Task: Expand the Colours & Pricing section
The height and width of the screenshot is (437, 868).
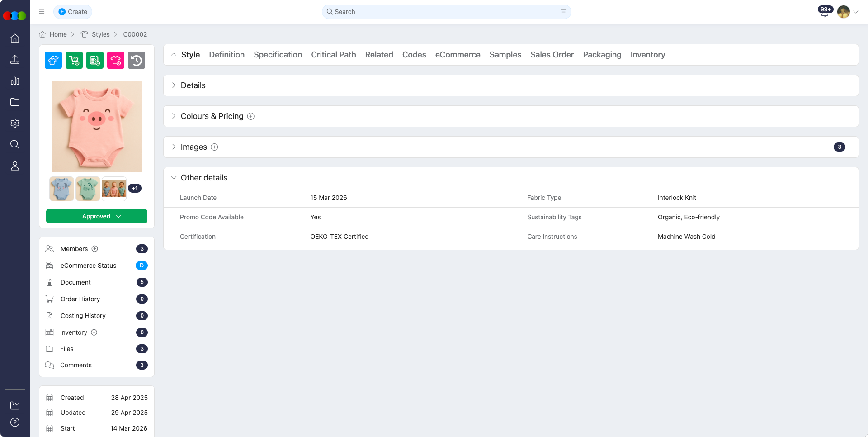Action: (x=174, y=116)
